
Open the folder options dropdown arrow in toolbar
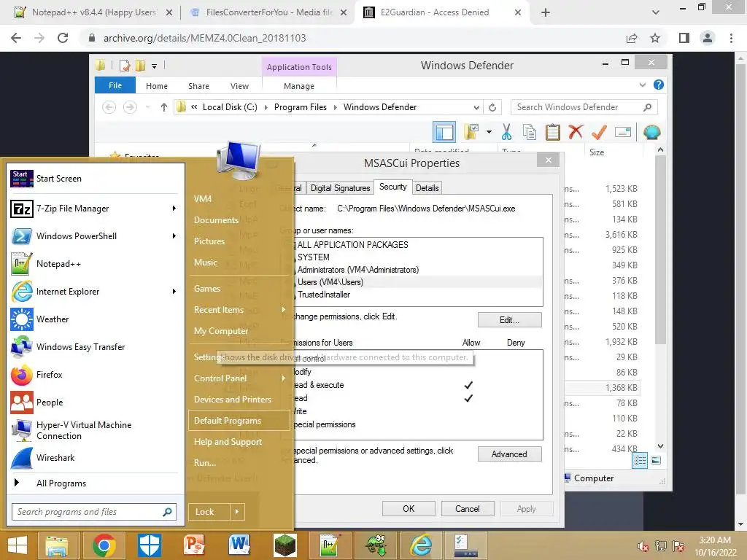tap(489, 132)
